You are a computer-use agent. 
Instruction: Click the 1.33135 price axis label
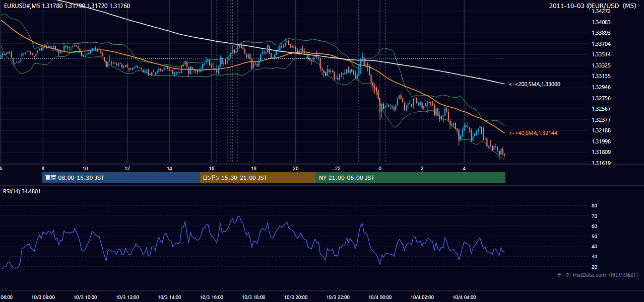(x=601, y=77)
